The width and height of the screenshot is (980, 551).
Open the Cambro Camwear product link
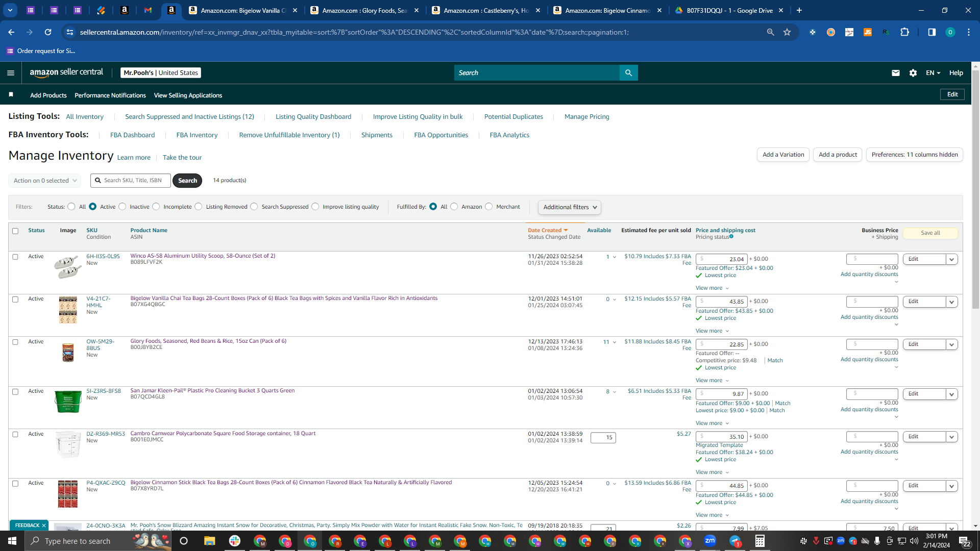point(223,434)
